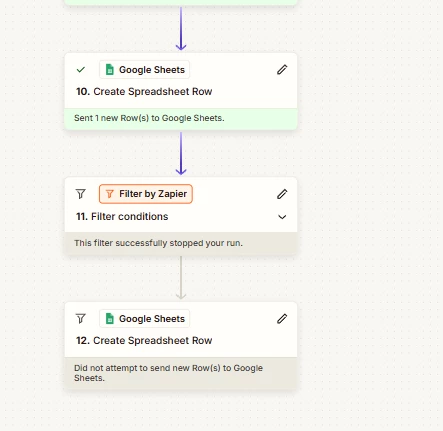Open step 11 Filter conditions title
Viewport: 443px width, 431px height.
coord(122,217)
